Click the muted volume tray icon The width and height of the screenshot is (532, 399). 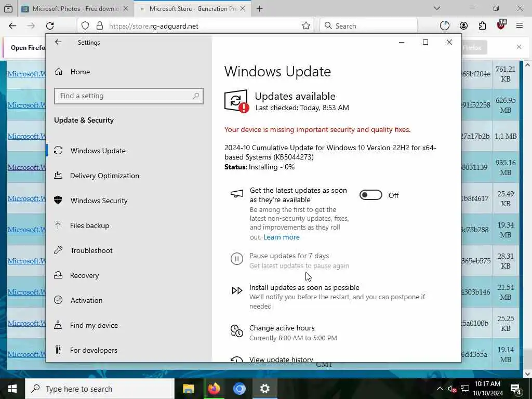click(x=452, y=389)
